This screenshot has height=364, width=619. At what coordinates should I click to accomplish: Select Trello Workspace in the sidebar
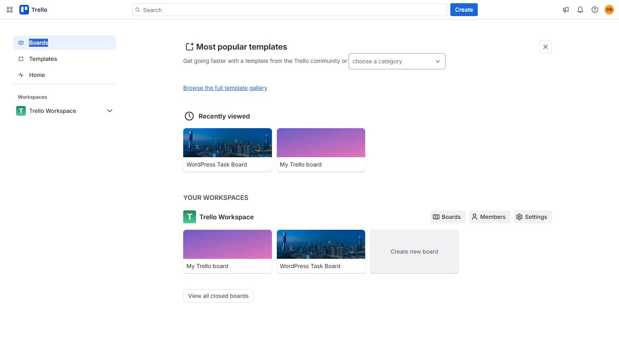point(65,111)
